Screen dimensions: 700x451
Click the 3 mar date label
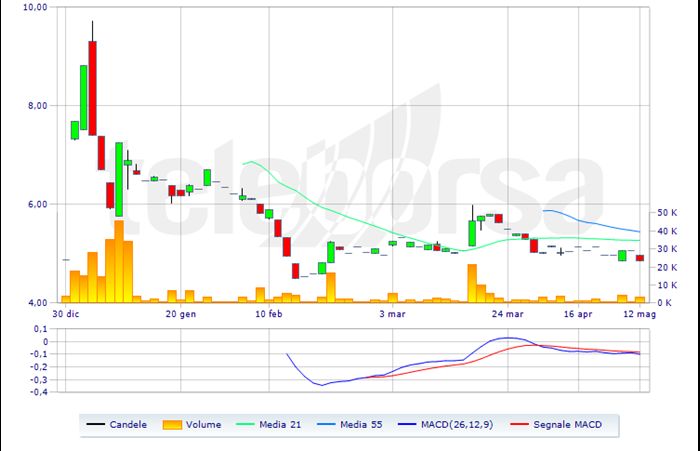click(393, 314)
